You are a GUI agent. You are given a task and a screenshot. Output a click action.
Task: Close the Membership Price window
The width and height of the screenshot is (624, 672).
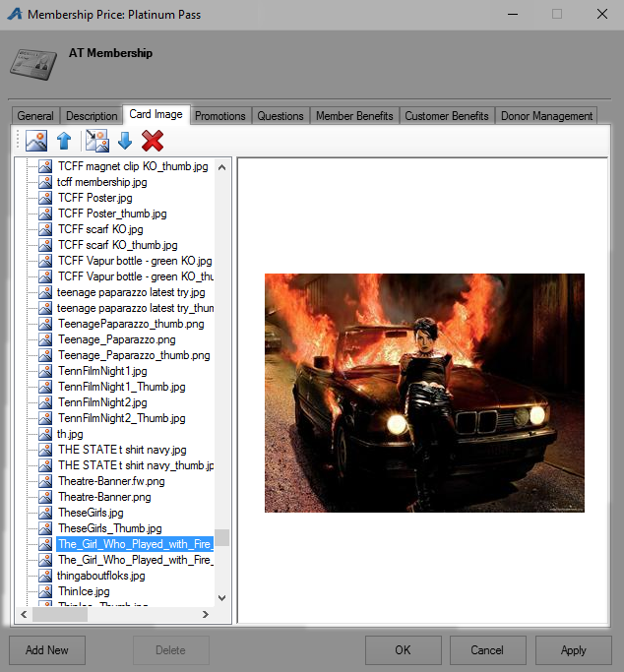click(602, 14)
